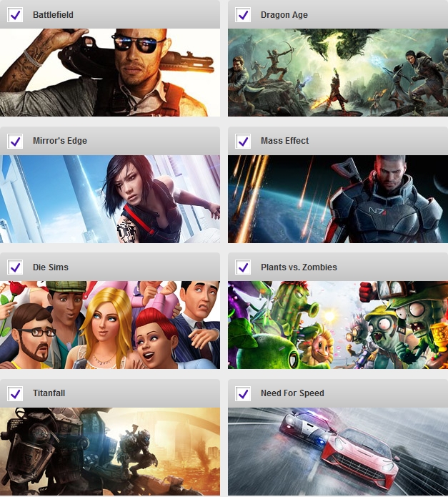
Task: Click the Battlefield cover image
Action: [x=110, y=73]
